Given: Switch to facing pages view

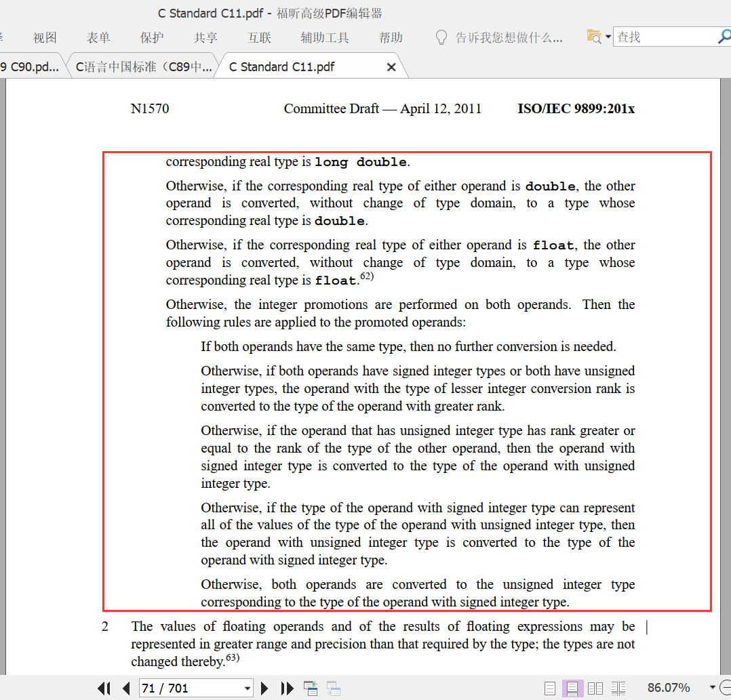Looking at the screenshot, I should click(x=595, y=688).
